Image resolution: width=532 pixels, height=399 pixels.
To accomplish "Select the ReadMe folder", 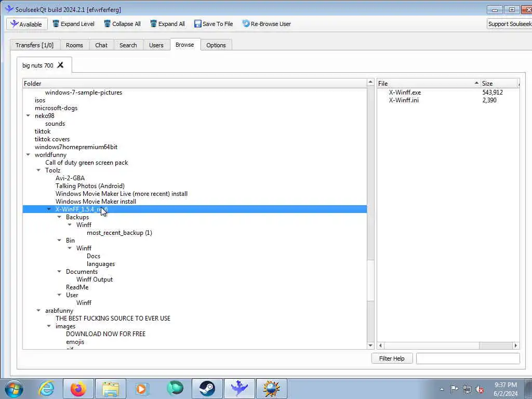I will point(77,287).
